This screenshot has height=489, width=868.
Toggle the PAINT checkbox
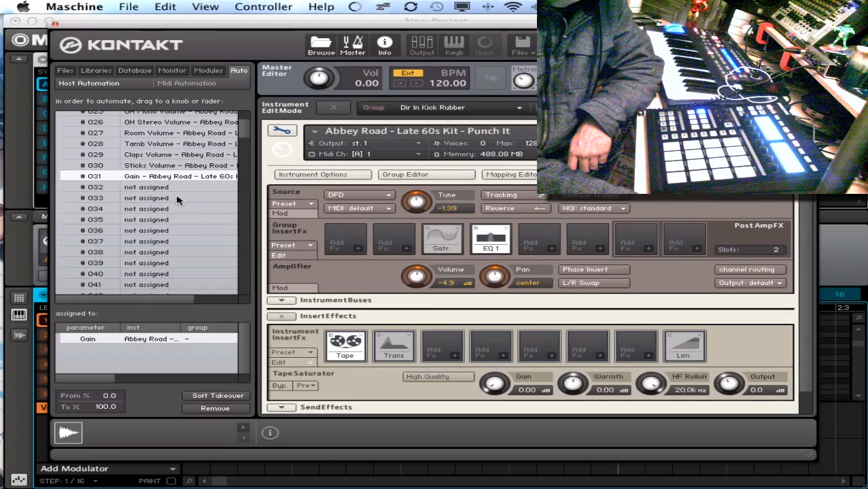coord(171,481)
